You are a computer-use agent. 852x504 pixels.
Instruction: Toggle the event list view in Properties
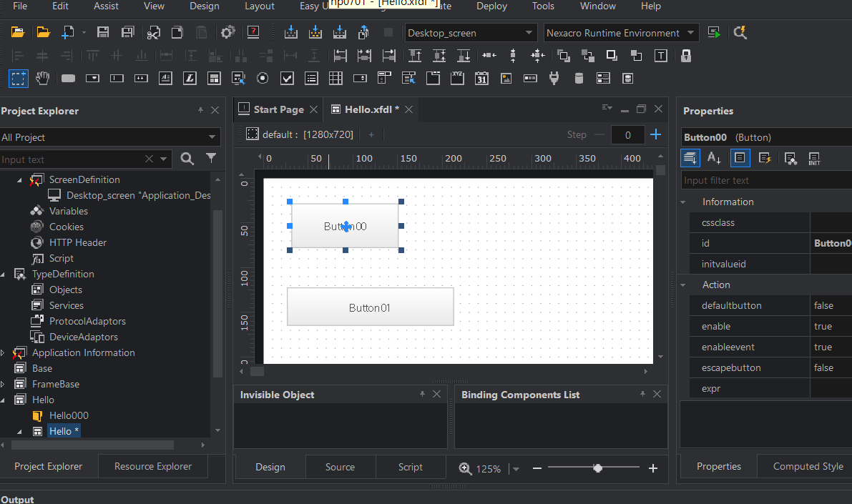click(765, 158)
